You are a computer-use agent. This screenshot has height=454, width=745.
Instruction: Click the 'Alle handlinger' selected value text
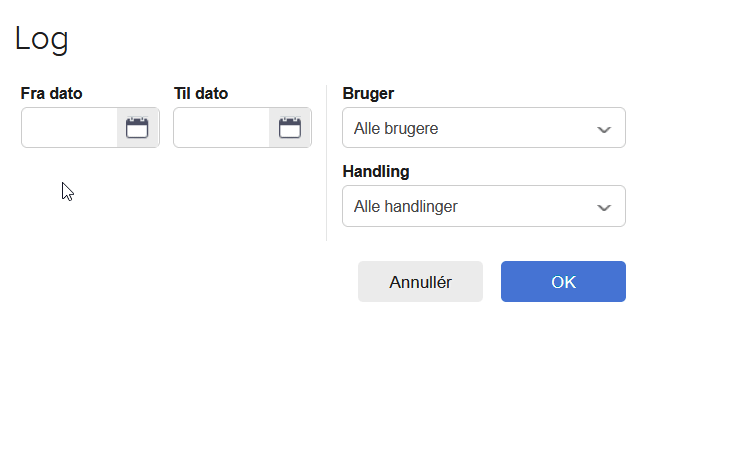click(x=406, y=207)
